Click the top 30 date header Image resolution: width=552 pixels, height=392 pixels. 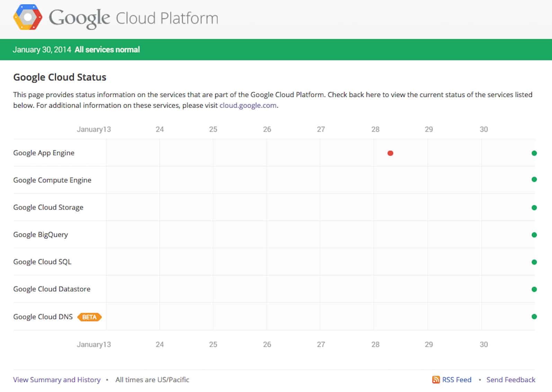(484, 129)
